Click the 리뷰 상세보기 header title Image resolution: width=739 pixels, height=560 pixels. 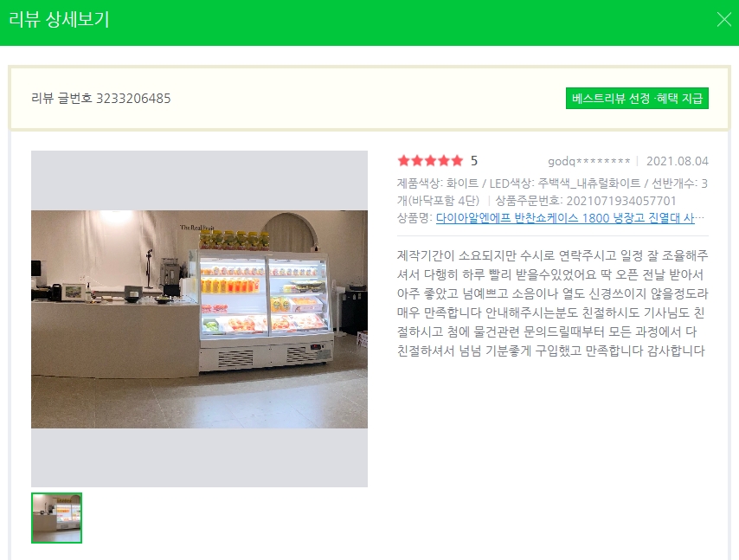coord(59,19)
